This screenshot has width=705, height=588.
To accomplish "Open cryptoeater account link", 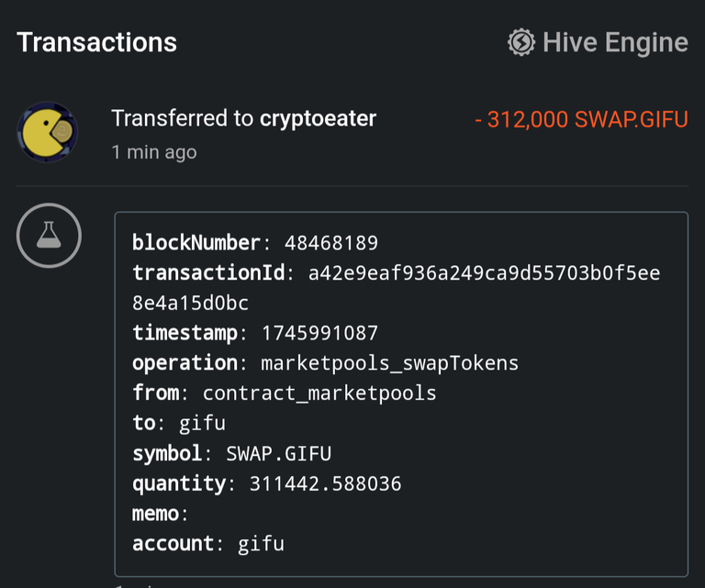I will [318, 118].
